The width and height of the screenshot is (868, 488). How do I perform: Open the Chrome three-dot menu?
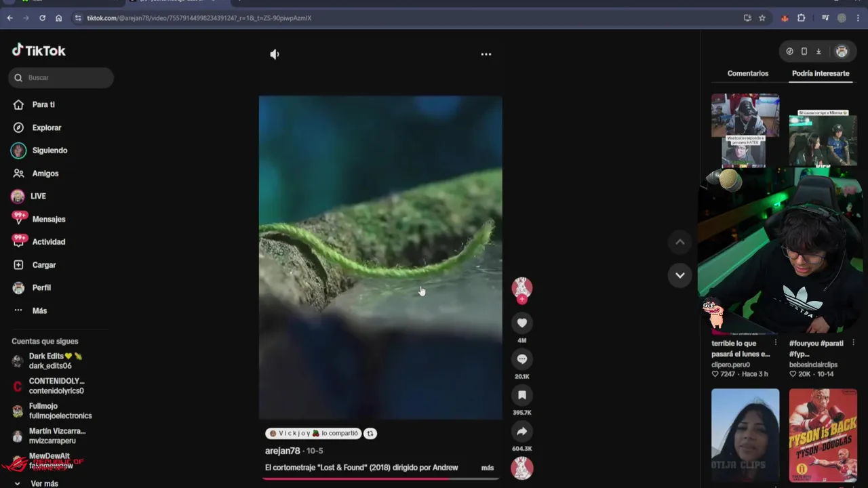coord(858,18)
